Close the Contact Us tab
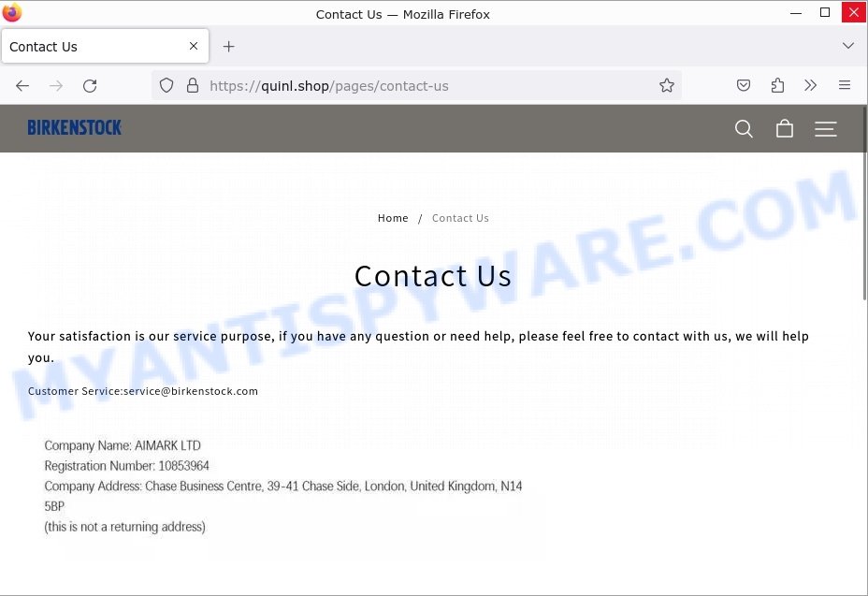Viewport: 868px width, 596px height. click(x=194, y=46)
